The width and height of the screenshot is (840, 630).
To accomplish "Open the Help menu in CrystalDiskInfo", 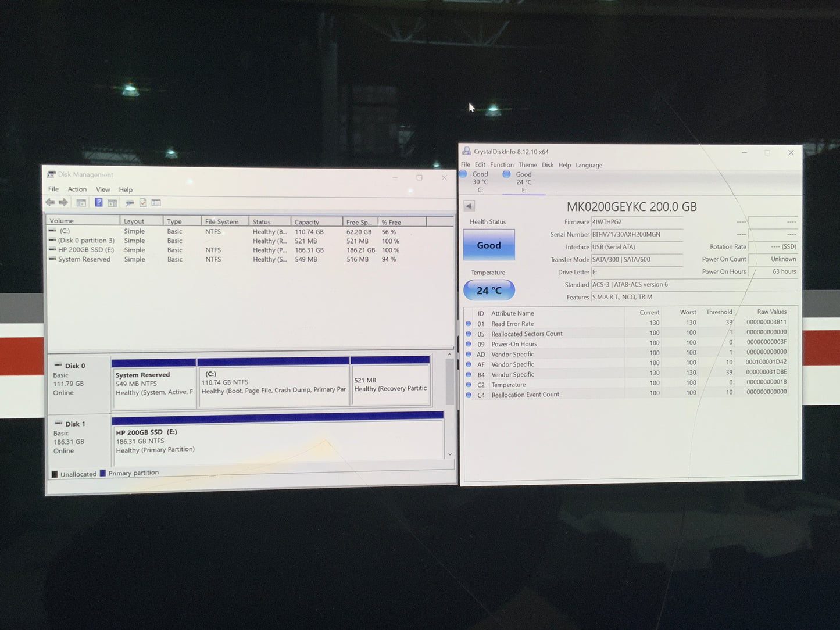I will (x=564, y=165).
